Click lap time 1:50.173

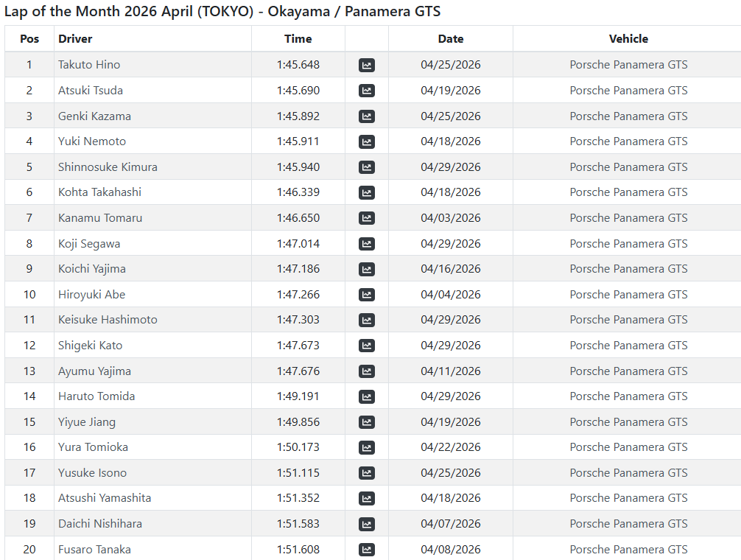pos(298,447)
